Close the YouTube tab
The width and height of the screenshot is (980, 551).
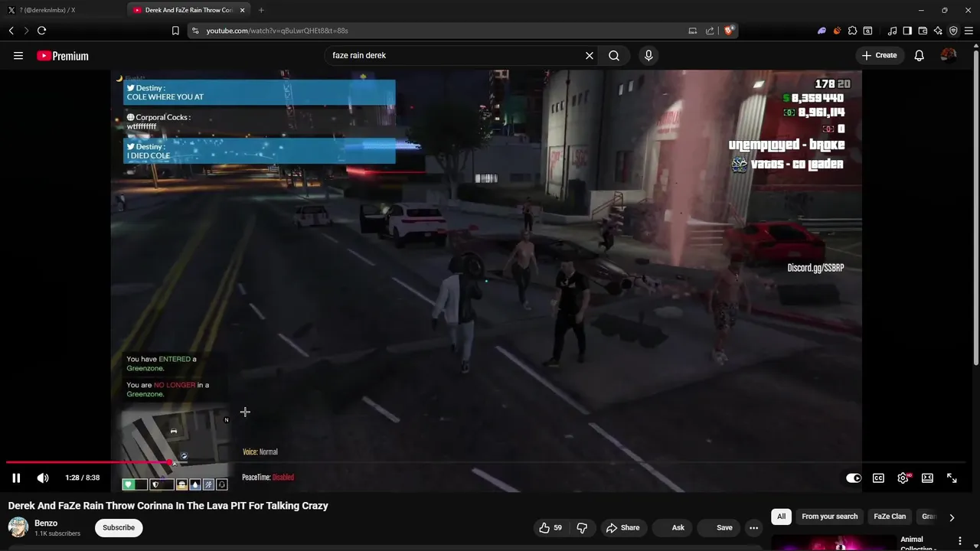[243, 10]
